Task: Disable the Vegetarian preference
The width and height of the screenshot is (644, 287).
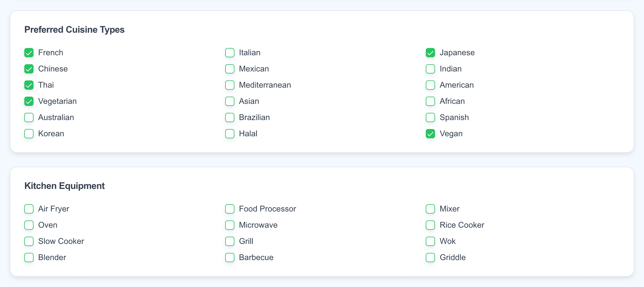Action: click(x=29, y=101)
